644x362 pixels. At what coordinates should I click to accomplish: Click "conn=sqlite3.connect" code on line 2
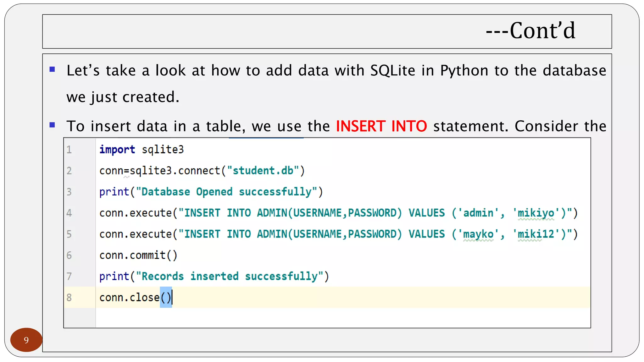click(x=160, y=171)
